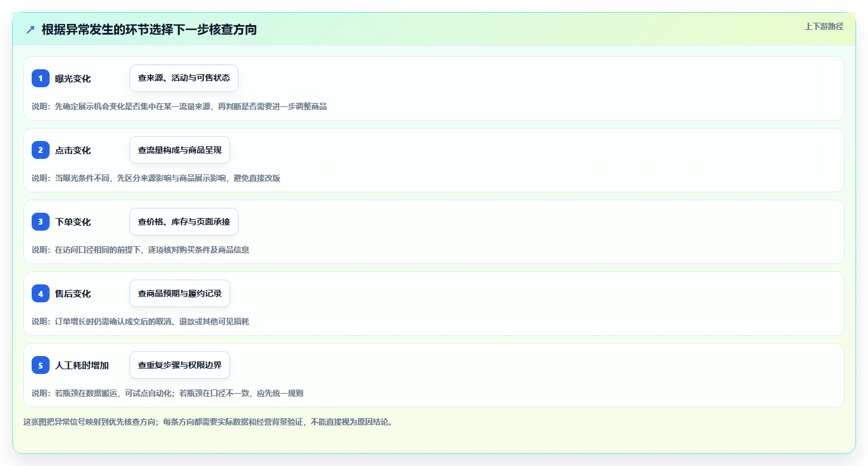Click the note starting 说明：若瓶颈在数据搬运
The image size is (868, 466).
167,393
